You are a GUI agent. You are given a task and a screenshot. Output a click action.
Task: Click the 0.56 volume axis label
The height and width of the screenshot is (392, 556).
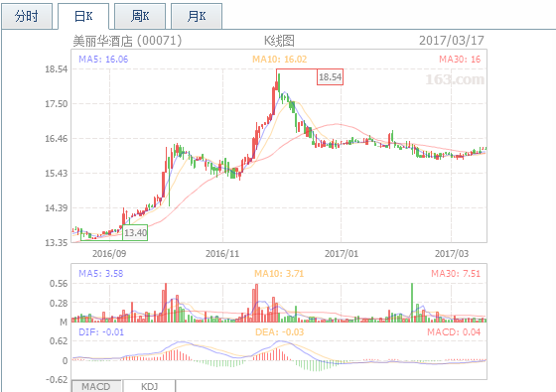[x=59, y=284]
